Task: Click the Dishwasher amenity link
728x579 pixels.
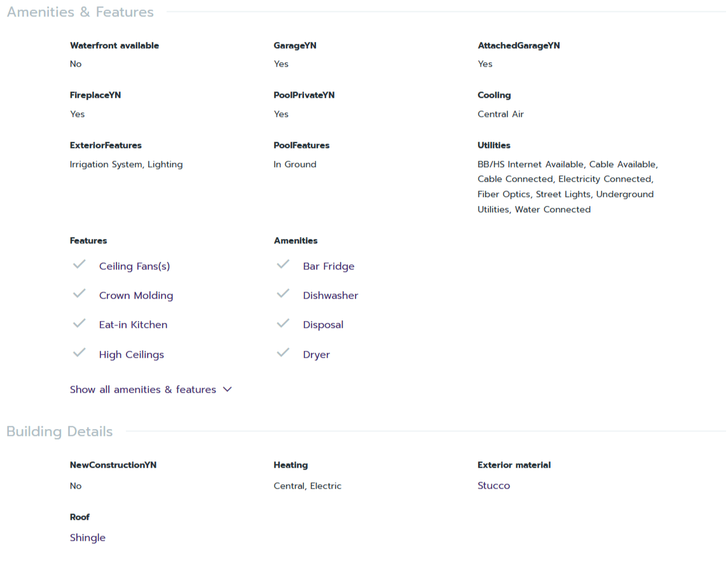Action: pyautogui.click(x=331, y=296)
